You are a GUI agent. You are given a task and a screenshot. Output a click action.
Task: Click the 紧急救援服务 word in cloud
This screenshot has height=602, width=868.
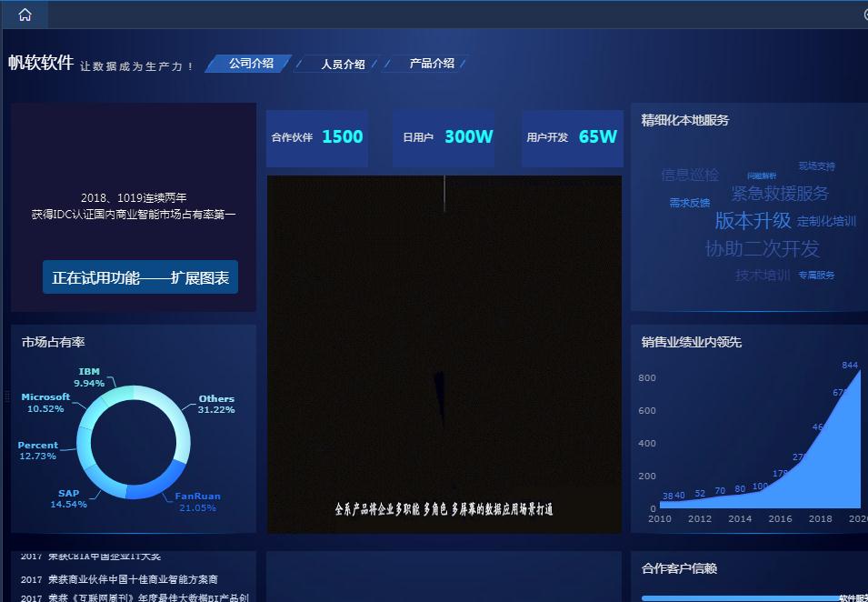(780, 194)
